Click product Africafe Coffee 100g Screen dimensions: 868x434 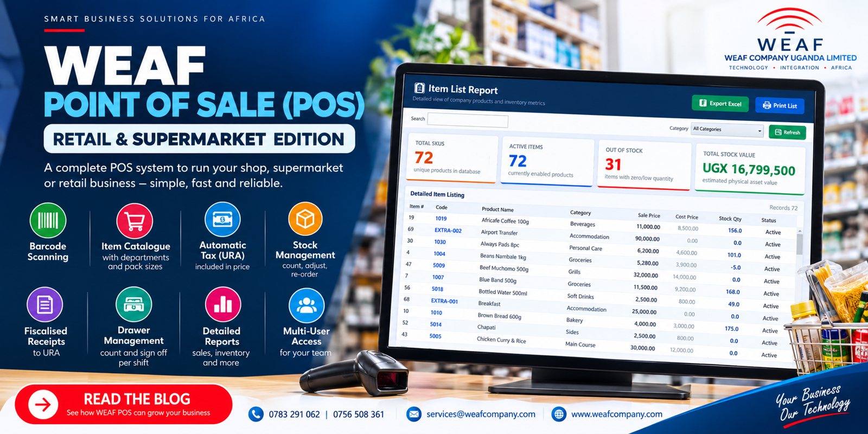(x=505, y=221)
